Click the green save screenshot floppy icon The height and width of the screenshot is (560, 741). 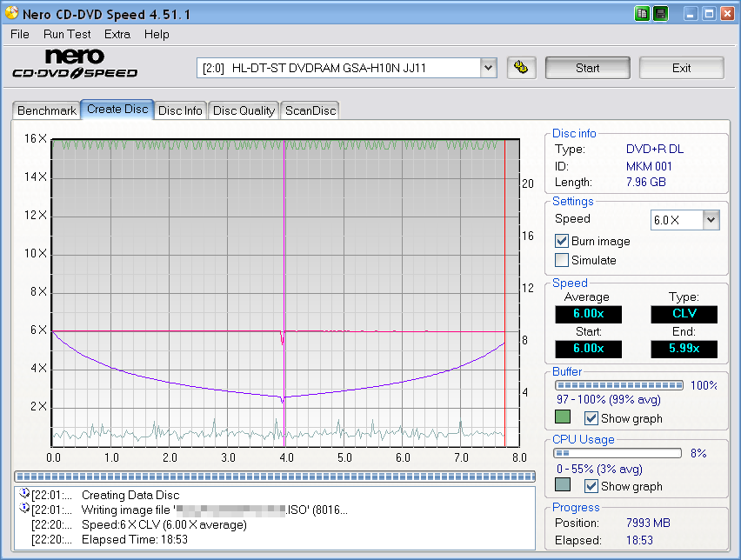tap(661, 14)
